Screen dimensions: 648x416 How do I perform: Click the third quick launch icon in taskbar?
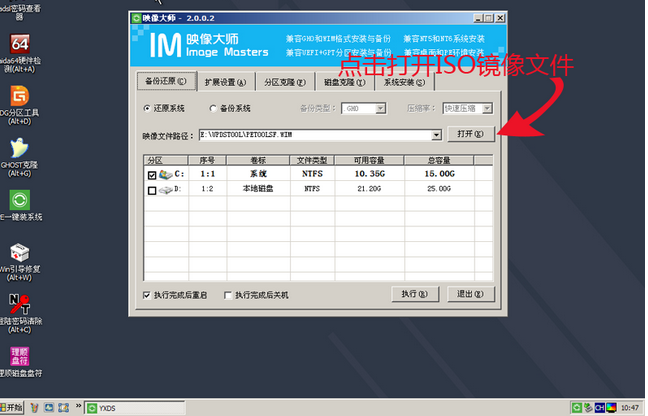63,408
